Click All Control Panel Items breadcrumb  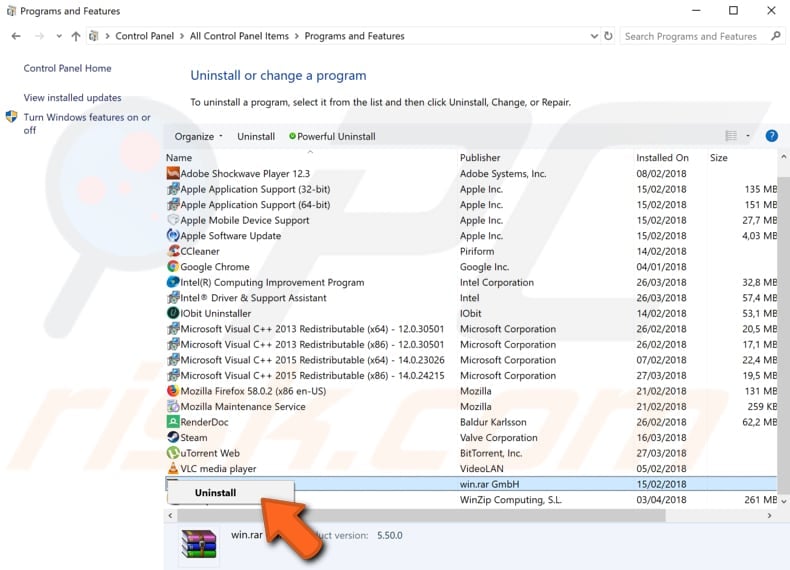239,36
